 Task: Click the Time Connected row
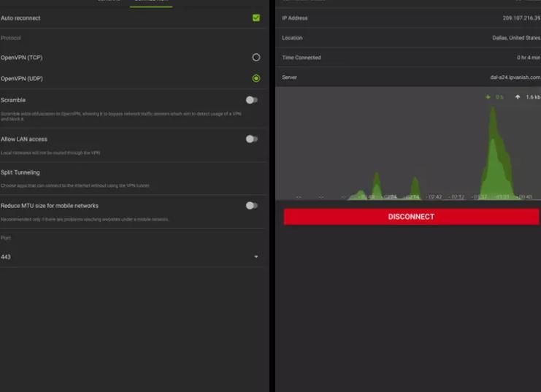(409, 58)
